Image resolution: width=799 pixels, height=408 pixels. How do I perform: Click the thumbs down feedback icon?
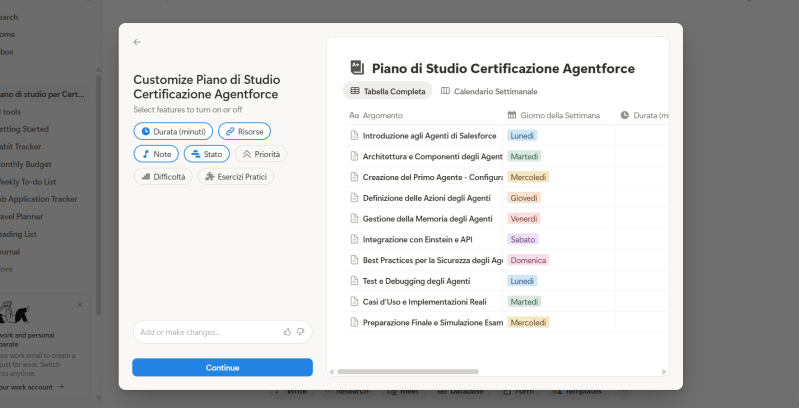pyautogui.click(x=300, y=331)
